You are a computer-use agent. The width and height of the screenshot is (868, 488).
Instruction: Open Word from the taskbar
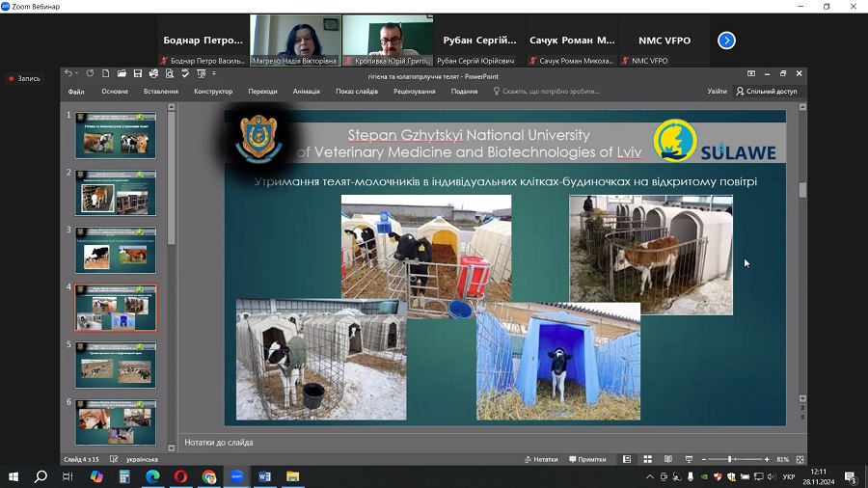click(x=264, y=476)
